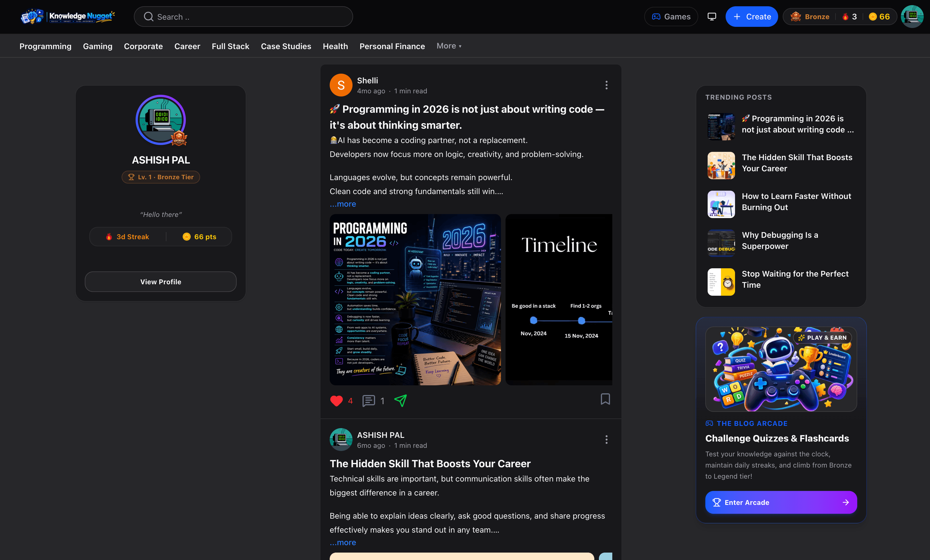Unlike Shelli's post via the red heart
The width and height of the screenshot is (930, 560).
pyautogui.click(x=336, y=401)
